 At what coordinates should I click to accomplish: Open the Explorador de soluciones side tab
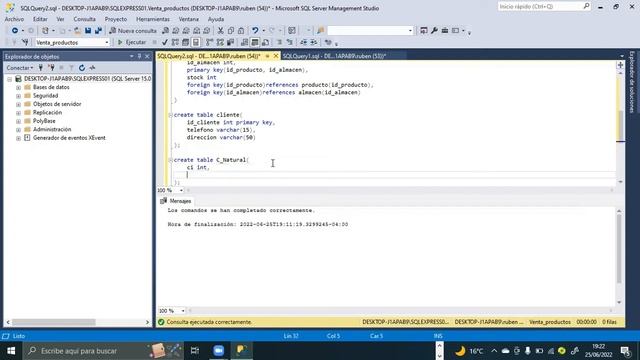point(632,82)
